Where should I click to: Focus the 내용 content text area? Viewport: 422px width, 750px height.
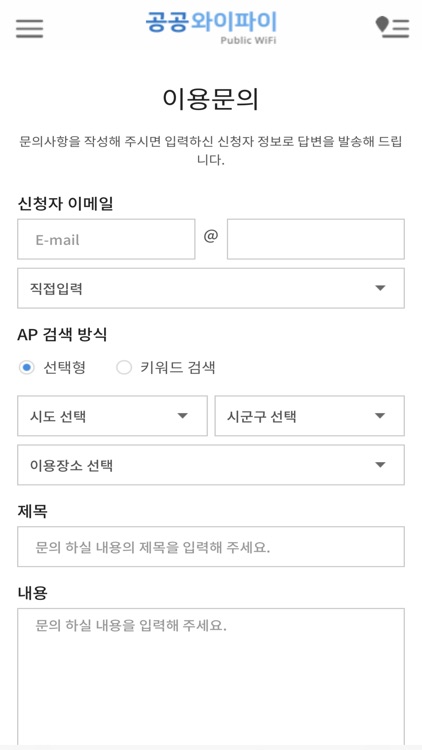point(211,677)
